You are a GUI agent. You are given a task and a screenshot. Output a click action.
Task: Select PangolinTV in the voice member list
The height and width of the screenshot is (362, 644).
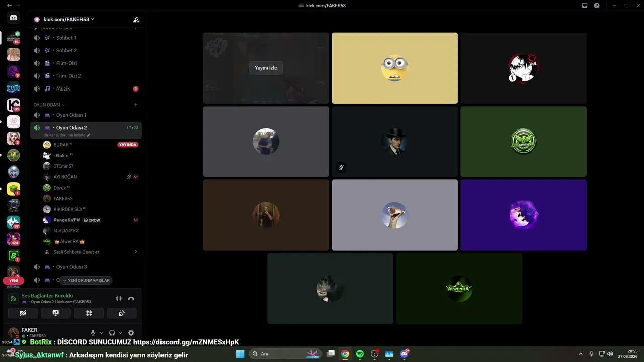[x=91, y=220]
